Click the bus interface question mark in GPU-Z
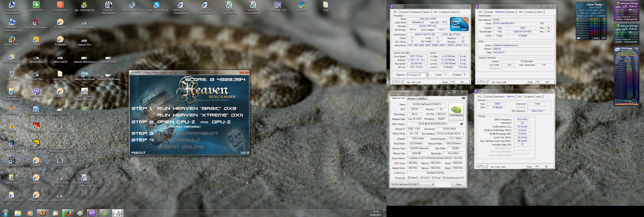644x217 pixels. point(463,134)
